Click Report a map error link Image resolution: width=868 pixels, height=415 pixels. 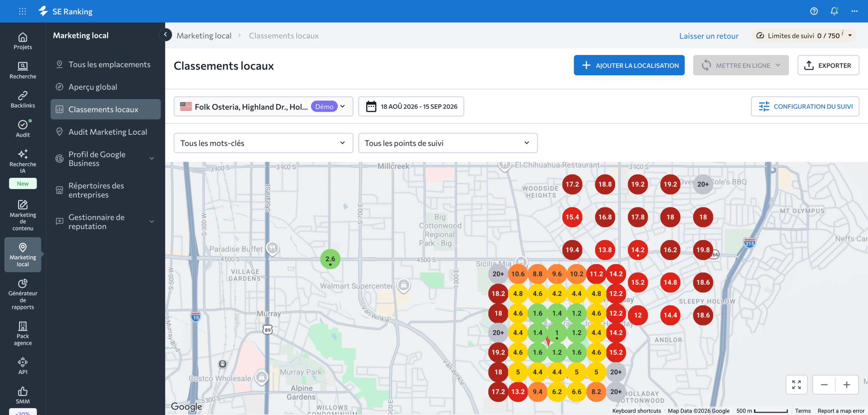tap(841, 411)
